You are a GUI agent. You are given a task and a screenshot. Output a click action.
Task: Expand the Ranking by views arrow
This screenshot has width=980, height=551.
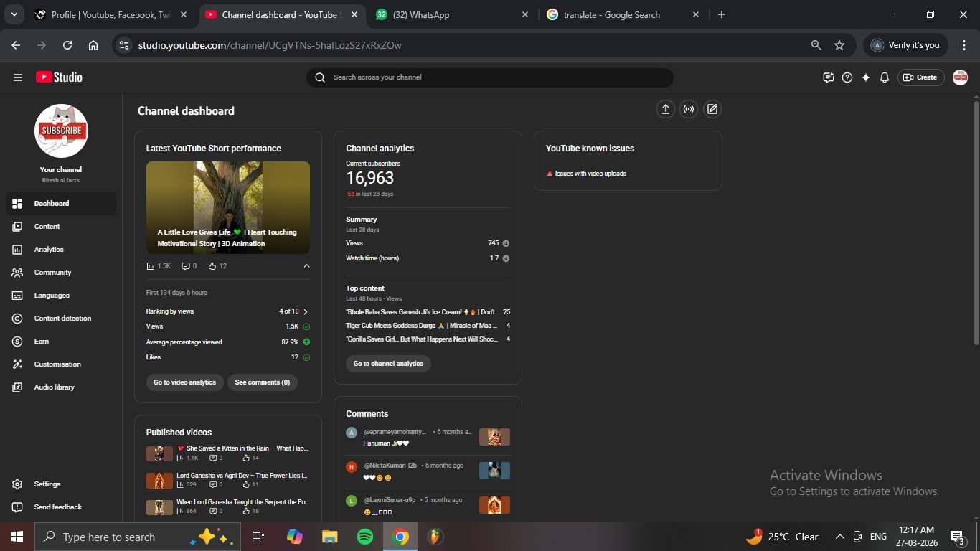click(306, 312)
